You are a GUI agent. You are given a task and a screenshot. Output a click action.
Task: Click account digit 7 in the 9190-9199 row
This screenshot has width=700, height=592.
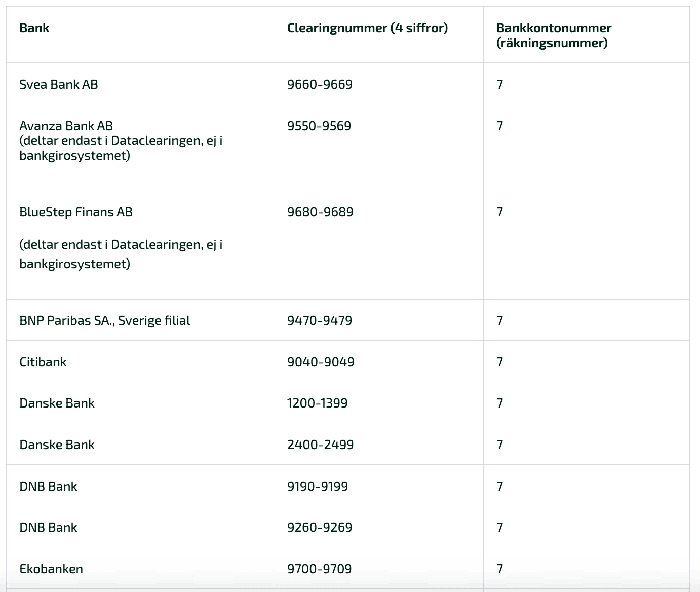500,486
